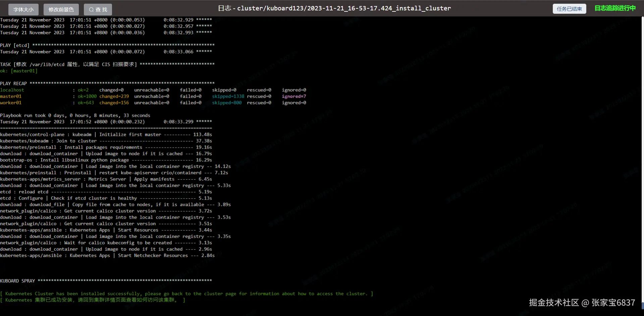644x316 pixels.
Task: Click the 'ok=2' value for localhost
Action: pos(83,90)
